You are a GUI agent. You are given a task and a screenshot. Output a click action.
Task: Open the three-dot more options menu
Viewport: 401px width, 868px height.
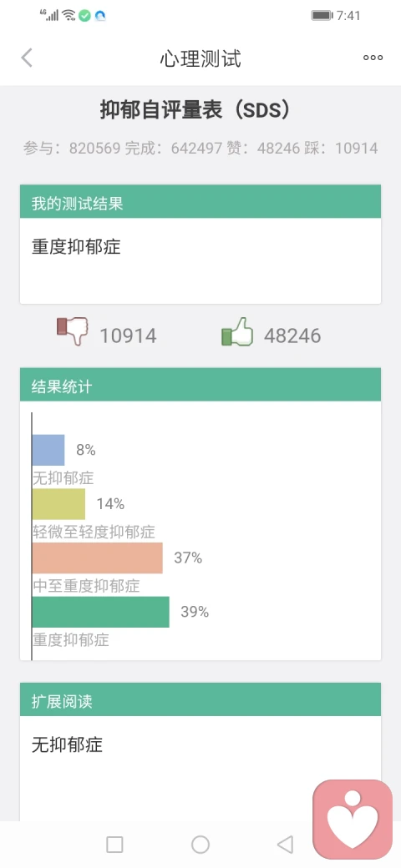(373, 58)
